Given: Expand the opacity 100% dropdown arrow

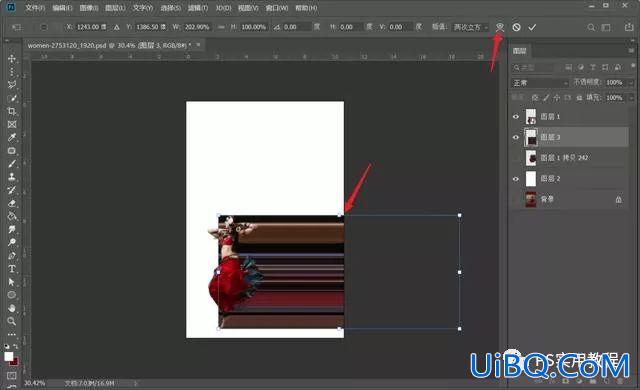Looking at the screenshot, I should [x=631, y=83].
